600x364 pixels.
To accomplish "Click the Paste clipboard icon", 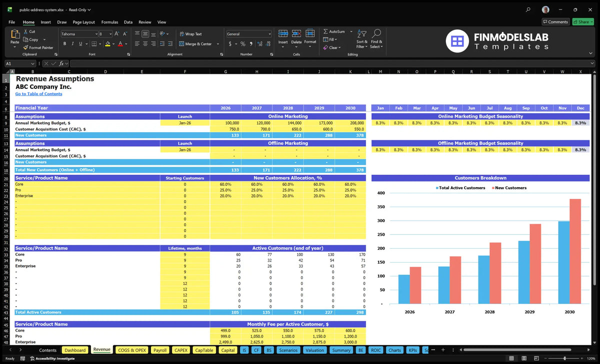I will click(14, 34).
